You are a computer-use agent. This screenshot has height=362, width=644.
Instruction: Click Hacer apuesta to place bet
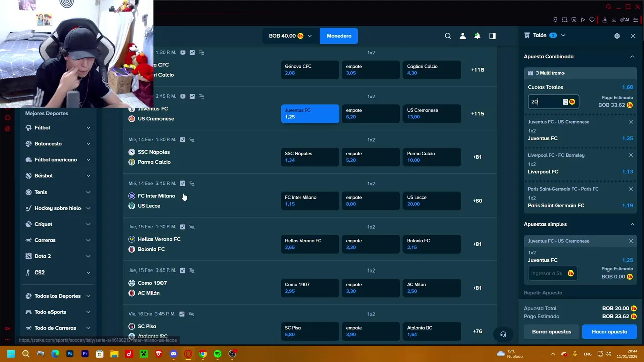point(609,332)
